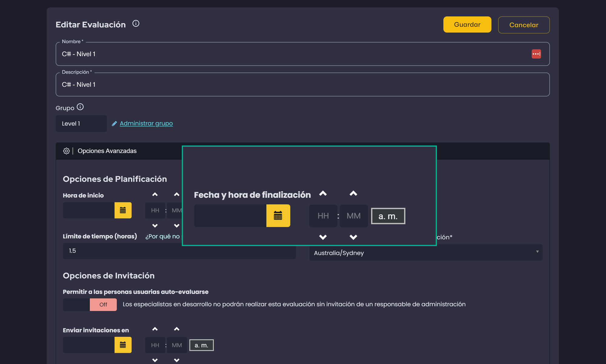Viewport: 606px width, 364px height.
Task: Decrease hours for Enviar invitaciones en
Action: pyautogui.click(x=155, y=360)
